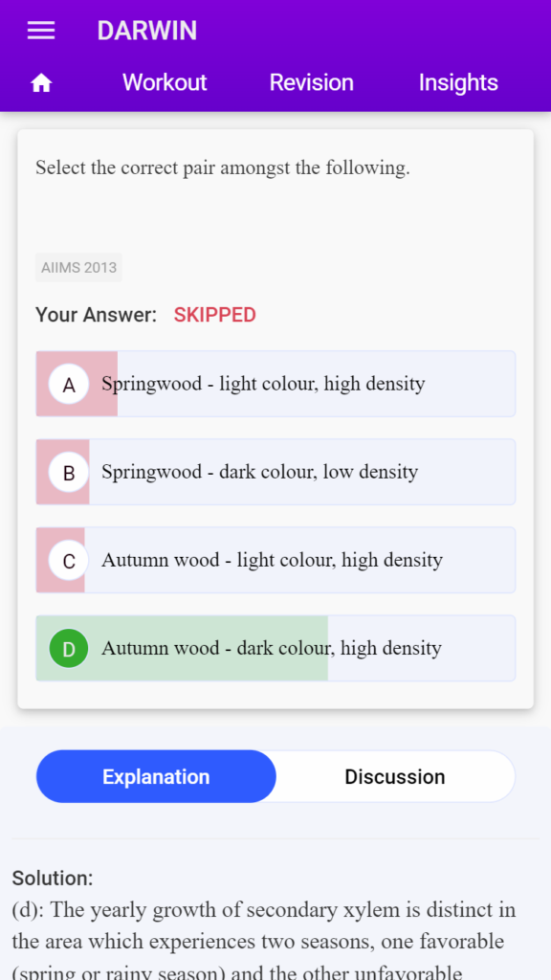This screenshot has height=980, width=551.
Task: Choose Autumn wood light colour answer
Action: [x=275, y=560]
